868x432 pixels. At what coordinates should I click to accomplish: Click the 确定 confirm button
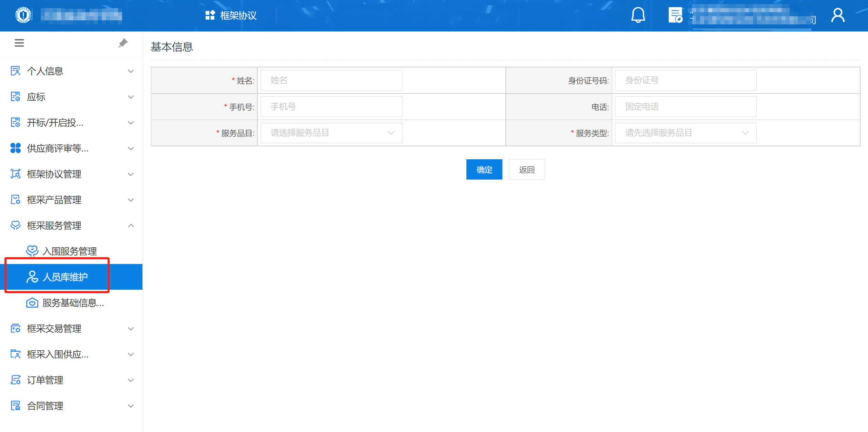[x=484, y=169]
